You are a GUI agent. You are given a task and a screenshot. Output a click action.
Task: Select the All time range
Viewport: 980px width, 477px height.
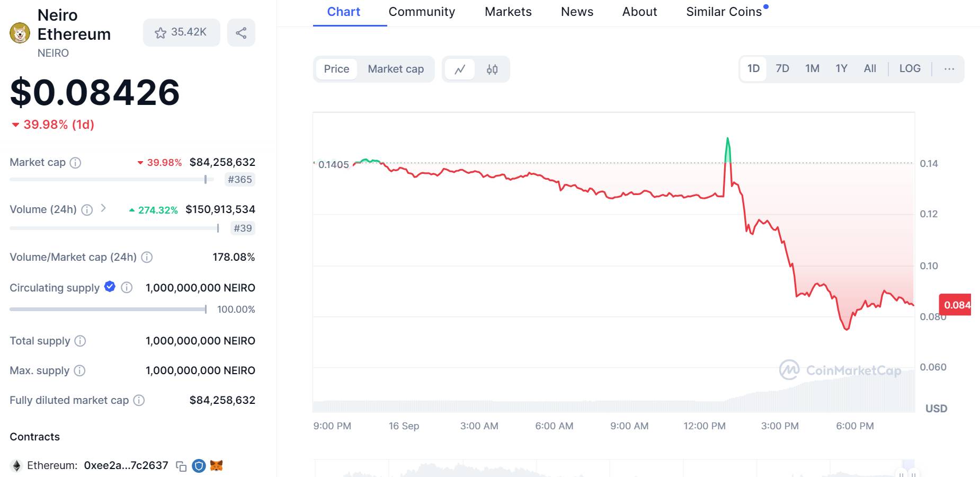[870, 69]
